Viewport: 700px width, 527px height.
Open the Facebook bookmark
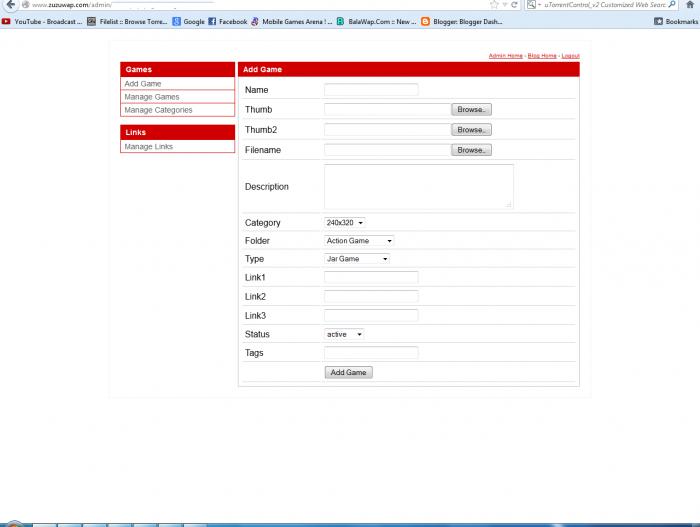click(x=228, y=21)
